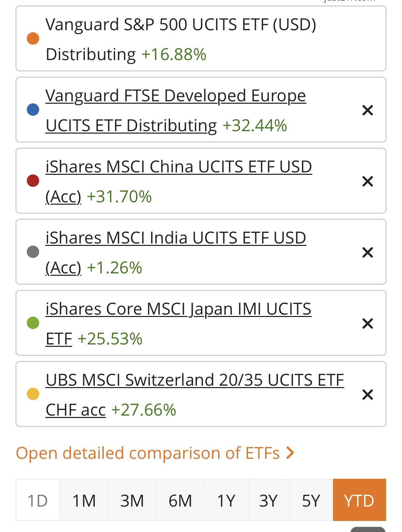The height and width of the screenshot is (532, 402).
Task: Select the 5Y time range
Action: tap(311, 500)
